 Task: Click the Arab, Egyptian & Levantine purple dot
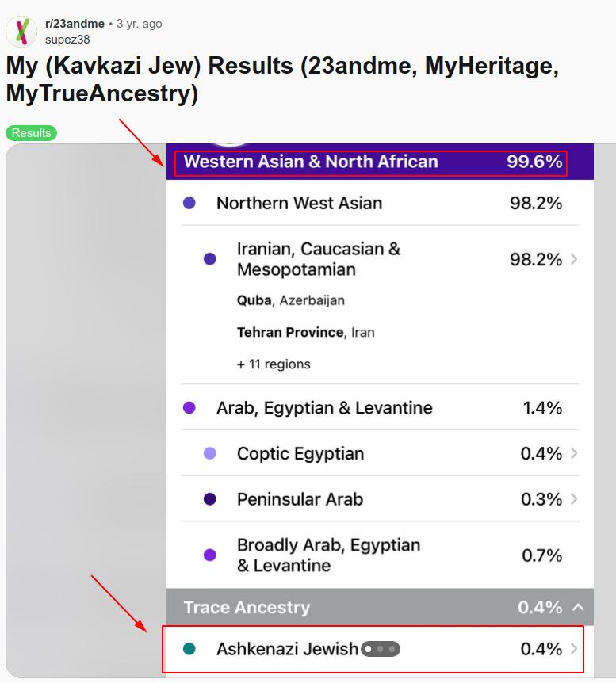(x=189, y=408)
